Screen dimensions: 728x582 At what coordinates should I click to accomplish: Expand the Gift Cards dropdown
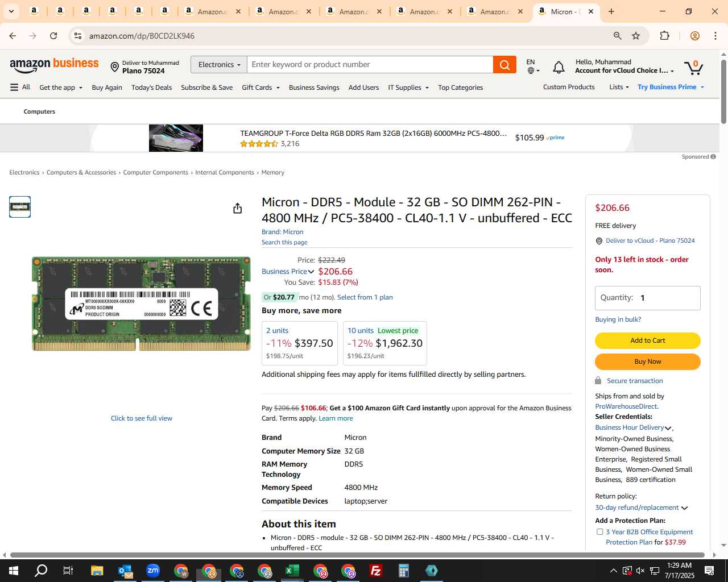click(x=260, y=88)
